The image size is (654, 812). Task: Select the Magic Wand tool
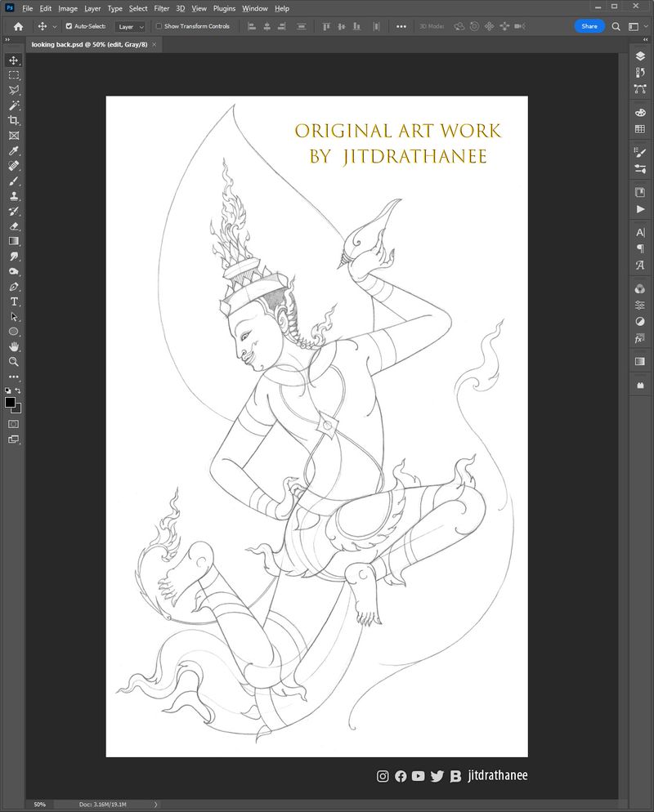14,105
